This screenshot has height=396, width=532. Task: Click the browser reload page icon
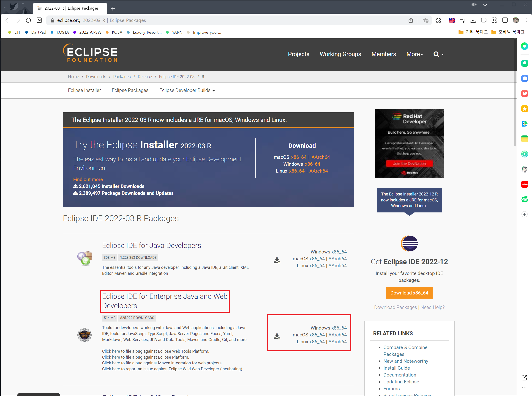click(29, 20)
